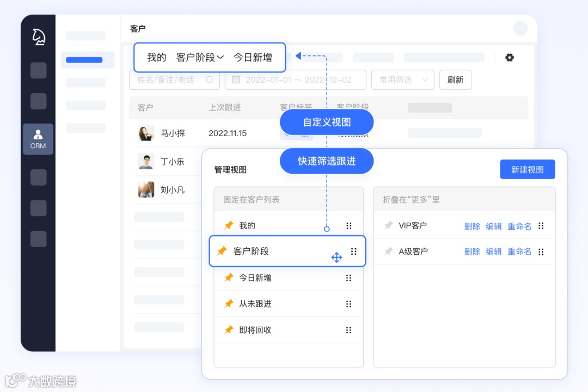The image size is (588, 392).
Task: Click the move cursor icon on 客户阶段 row
Action: [x=336, y=256]
